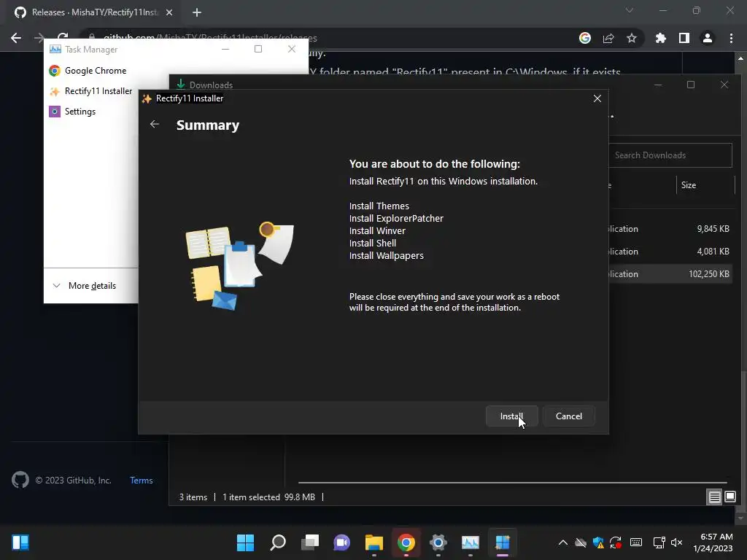The height and width of the screenshot is (560, 747).
Task: Open Windows Search from taskbar
Action: click(278, 542)
